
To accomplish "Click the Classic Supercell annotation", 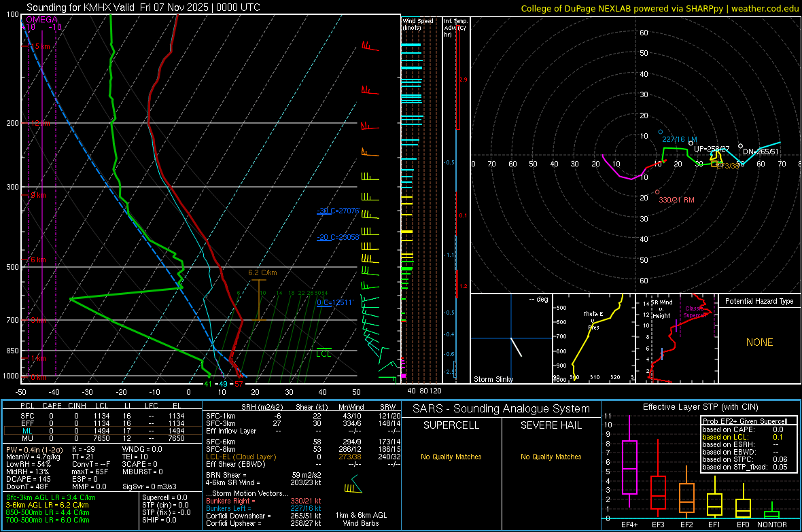I will click(695, 312).
